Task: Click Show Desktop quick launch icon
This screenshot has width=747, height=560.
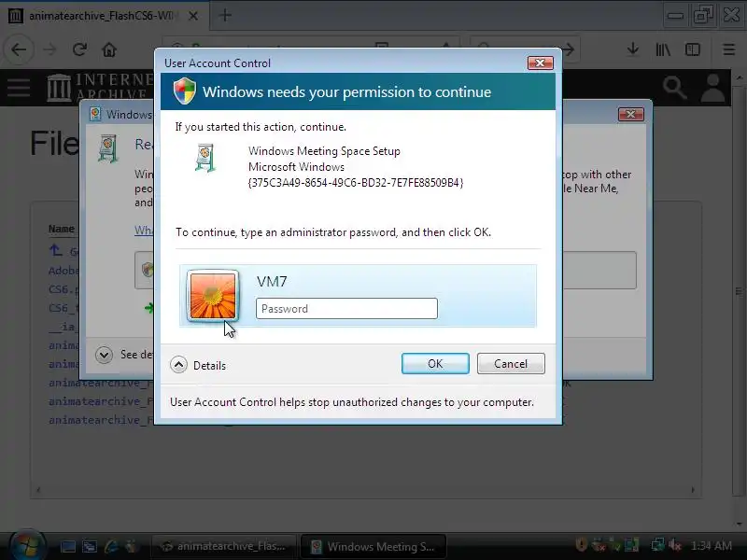Action: click(x=67, y=546)
